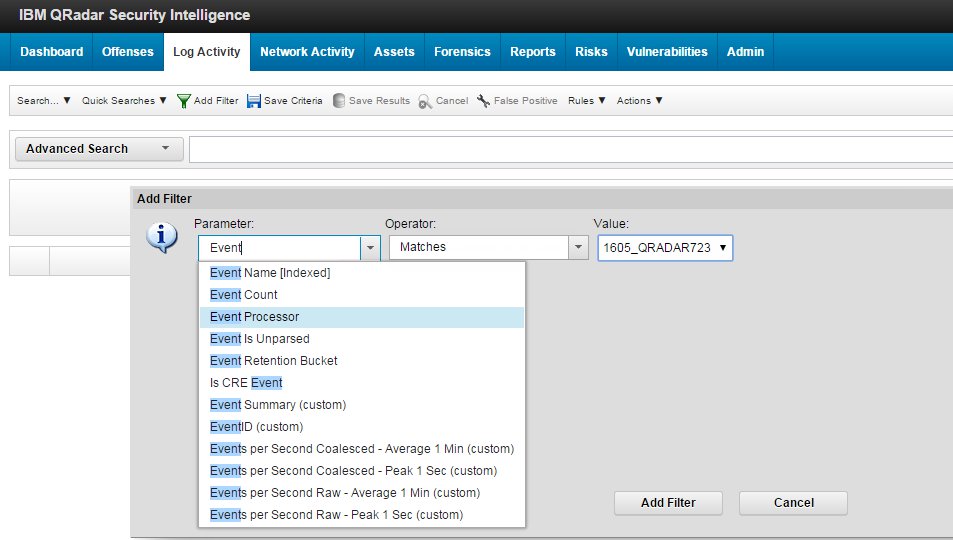Click the Add Filter dialog title
Viewport: 953px width, 540px height.
[x=164, y=199]
